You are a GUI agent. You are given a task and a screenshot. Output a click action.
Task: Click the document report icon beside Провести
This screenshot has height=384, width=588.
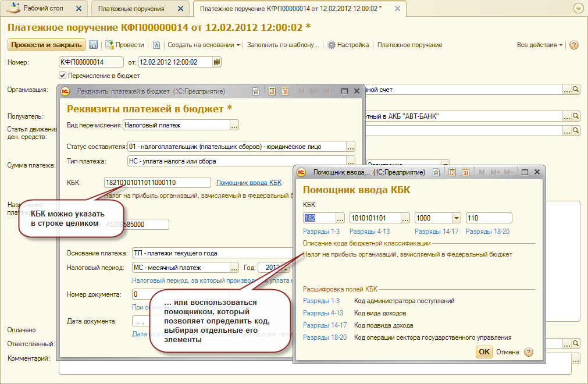coord(156,45)
